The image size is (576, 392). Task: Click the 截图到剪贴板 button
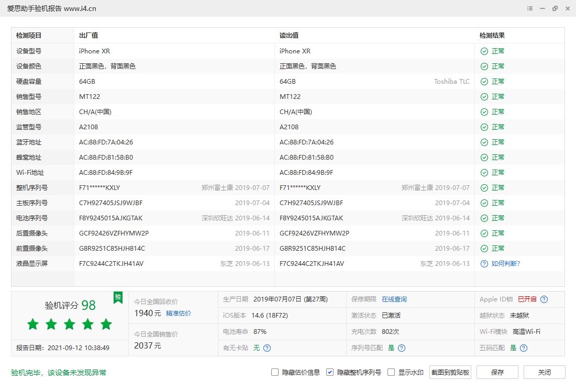pyautogui.click(x=450, y=373)
